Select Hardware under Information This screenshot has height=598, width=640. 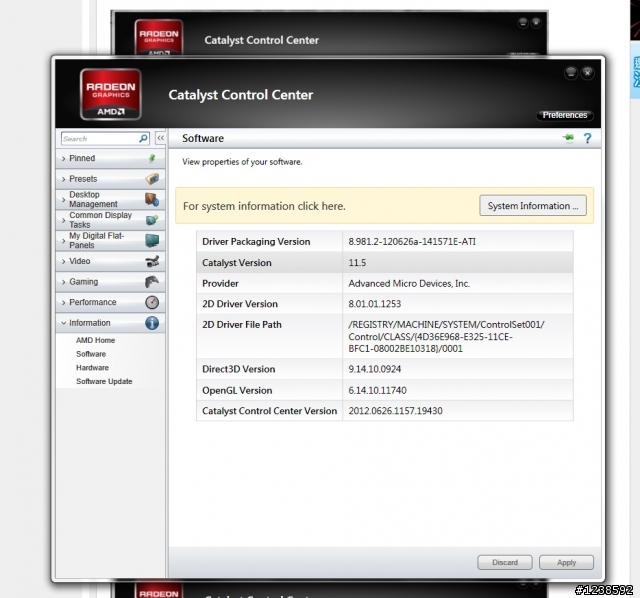(x=92, y=368)
